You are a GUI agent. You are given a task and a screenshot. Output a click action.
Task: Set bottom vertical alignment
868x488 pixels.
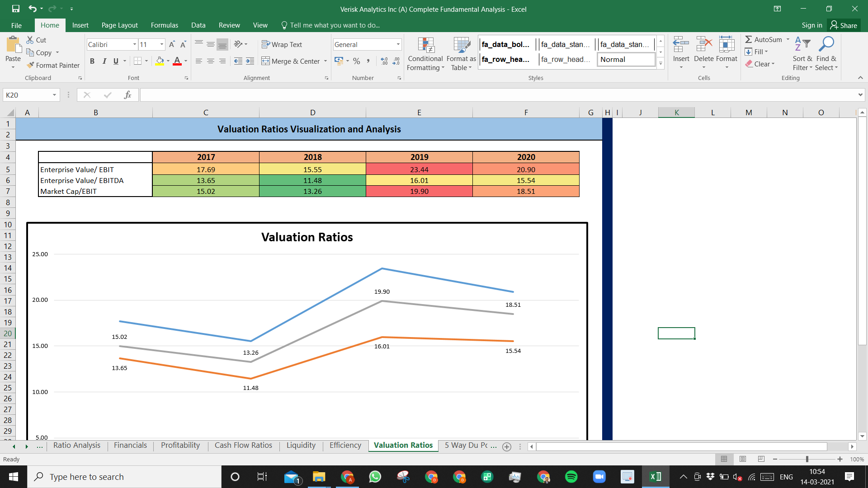pos(222,44)
